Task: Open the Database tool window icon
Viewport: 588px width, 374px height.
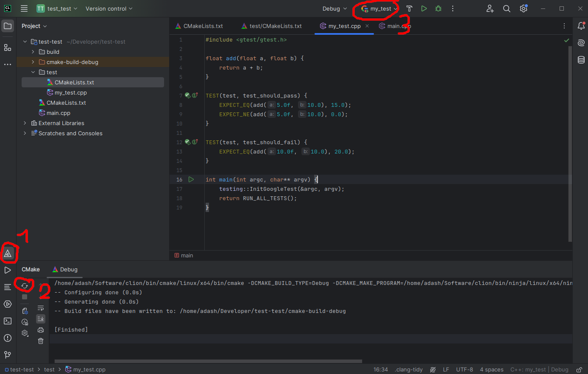Action: pos(581,60)
